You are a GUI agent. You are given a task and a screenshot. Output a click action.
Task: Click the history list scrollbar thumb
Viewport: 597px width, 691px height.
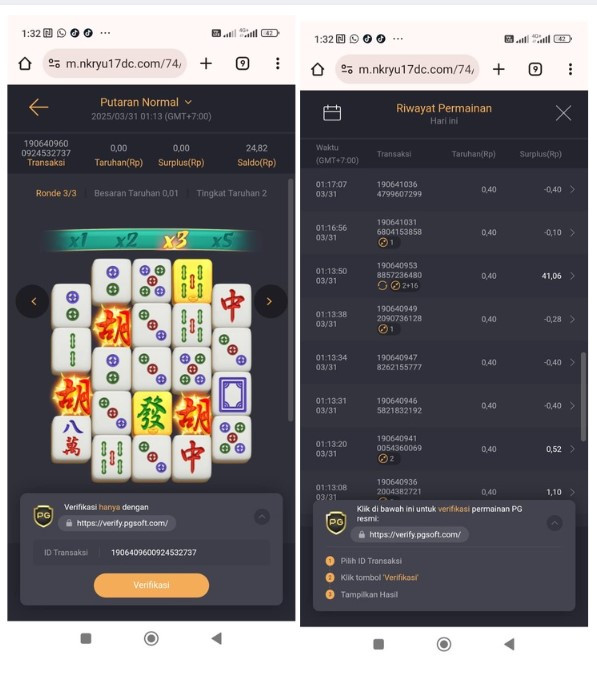583,397
